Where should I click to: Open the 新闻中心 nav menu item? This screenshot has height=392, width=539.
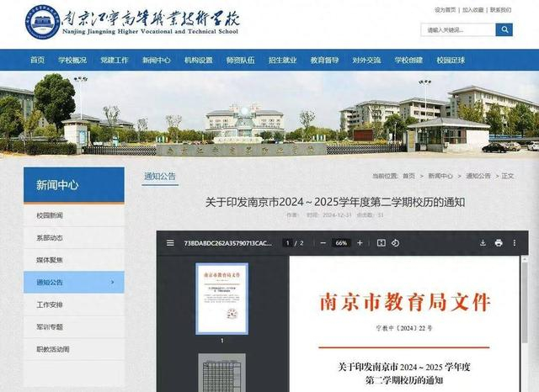click(x=157, y=60)
